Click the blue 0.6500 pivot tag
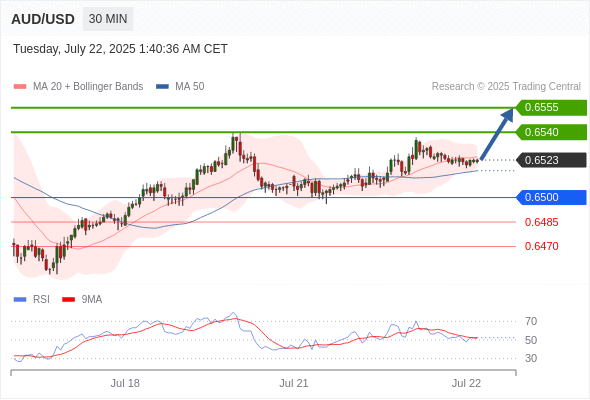 (551, 198)
